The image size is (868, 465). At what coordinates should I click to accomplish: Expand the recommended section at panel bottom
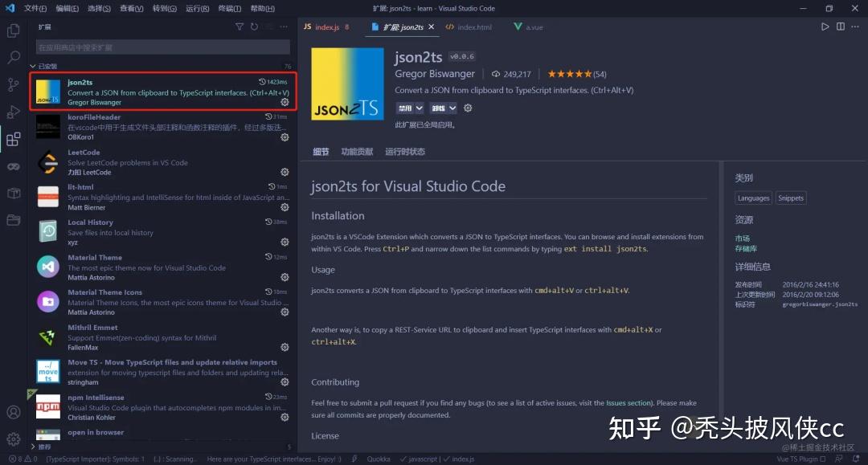(33, 447)
